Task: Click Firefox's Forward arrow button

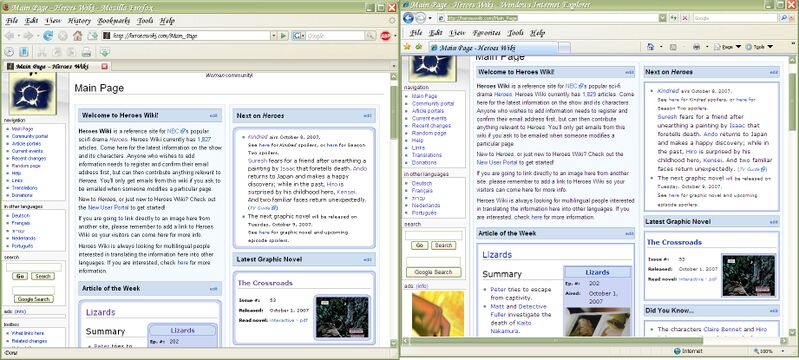Action: [28, 36]
